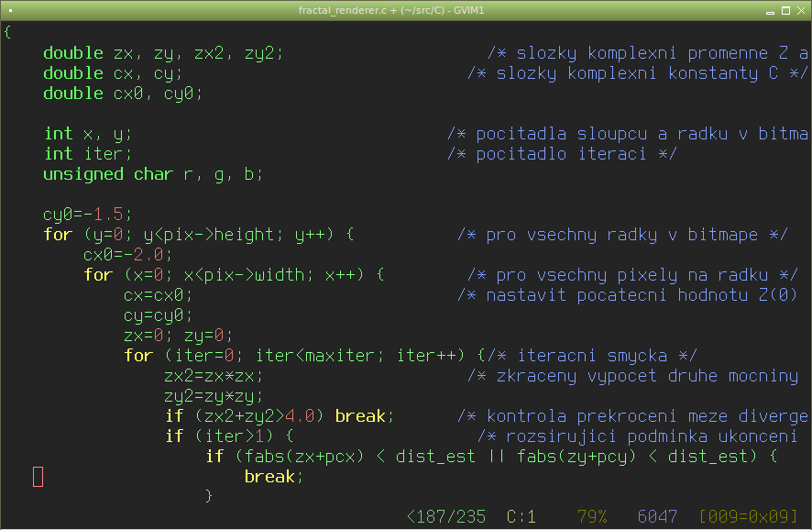Click the 'for (y=0; y<pix->height; y++)' loop

(x=189, y=235)
